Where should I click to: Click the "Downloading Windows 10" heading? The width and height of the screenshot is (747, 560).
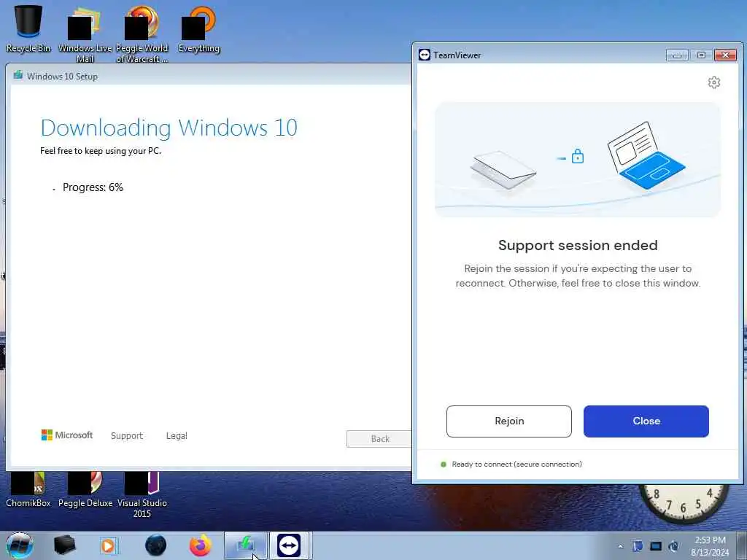click(x=169, y=128)
